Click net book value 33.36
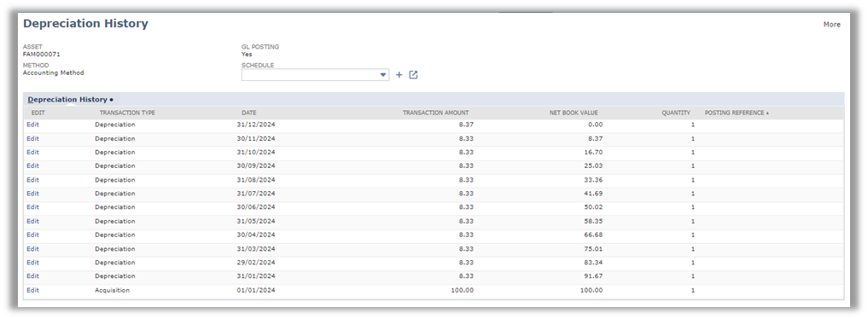Screen dimensions: 868x319 click(593, 180)
